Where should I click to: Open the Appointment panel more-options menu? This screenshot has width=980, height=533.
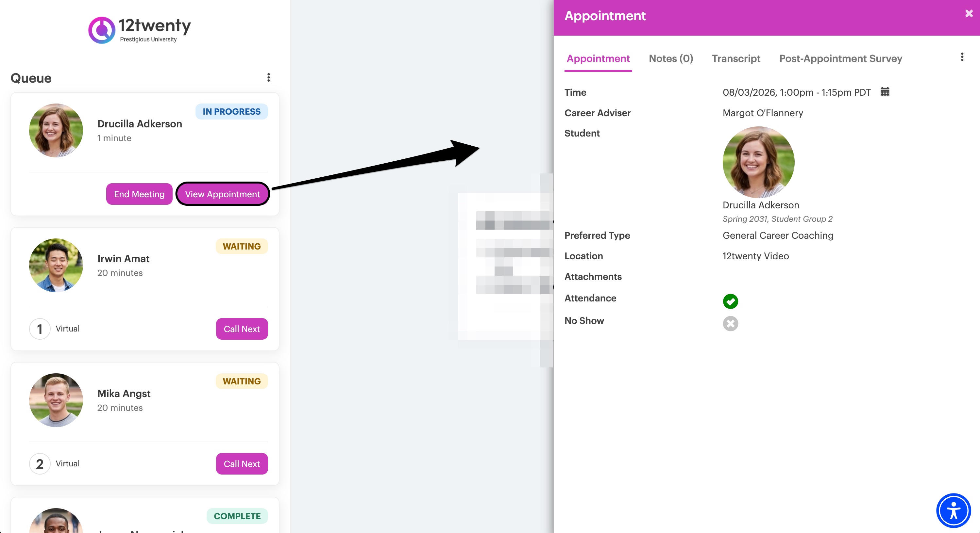click(962, 57)
